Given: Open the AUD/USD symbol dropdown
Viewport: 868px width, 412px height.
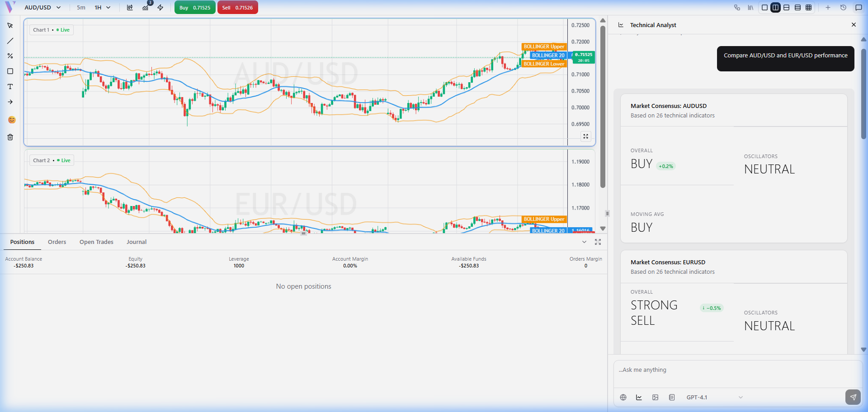Looking at the screenshot, I should point(42,8).
